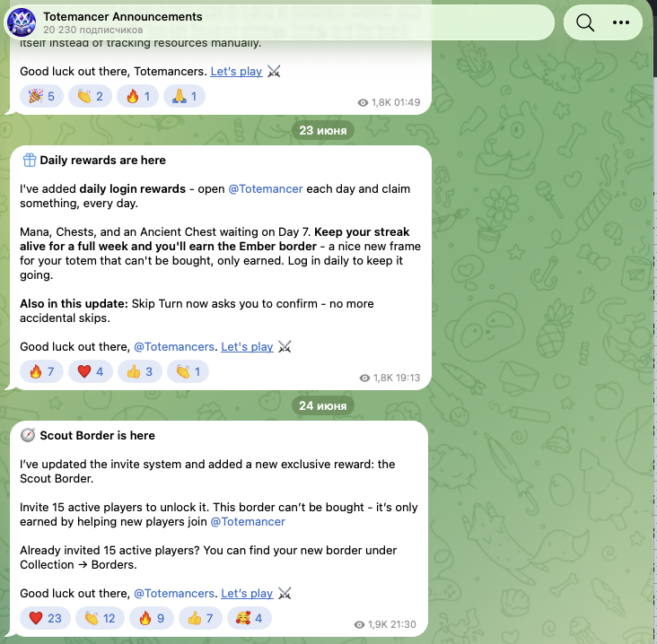Follow Let's play link in top message
The height and width of the screenshot is (644, 657).
236,72
